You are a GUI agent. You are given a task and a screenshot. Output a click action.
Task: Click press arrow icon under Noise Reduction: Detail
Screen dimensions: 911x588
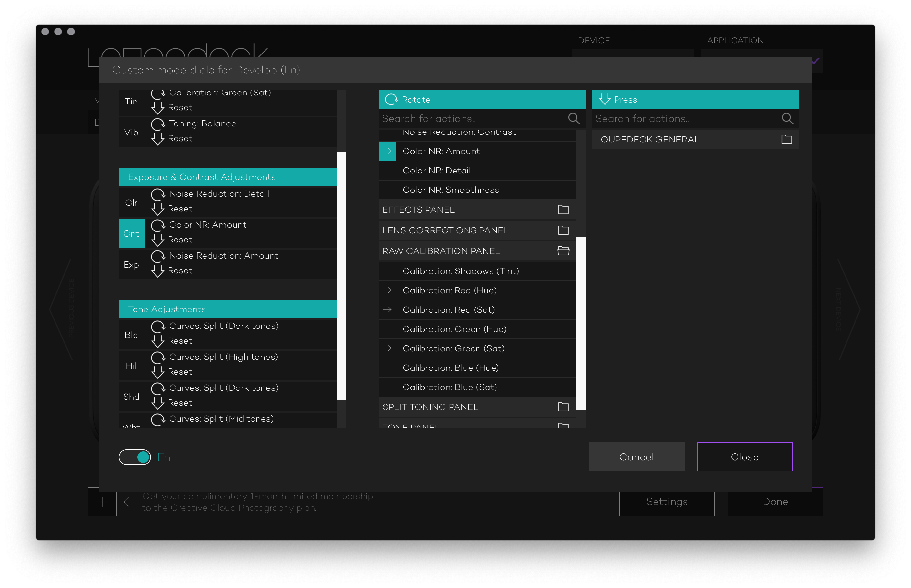click(x=157, y=209)
